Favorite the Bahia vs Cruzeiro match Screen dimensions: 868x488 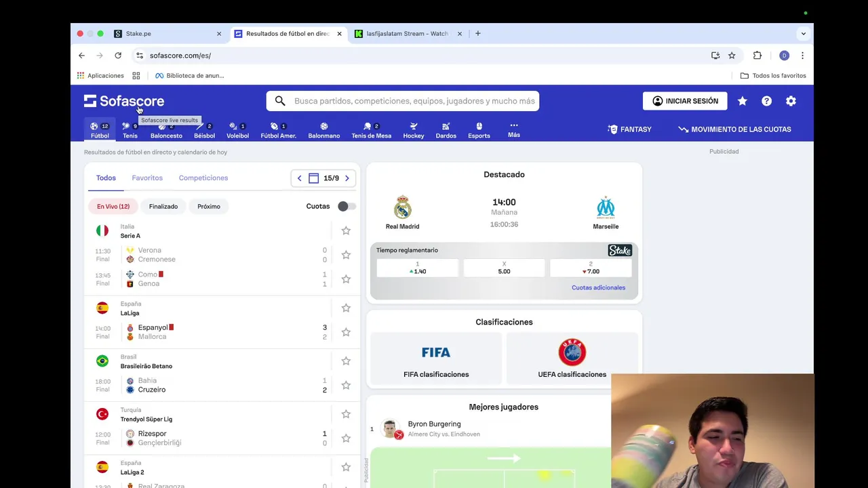346,385
